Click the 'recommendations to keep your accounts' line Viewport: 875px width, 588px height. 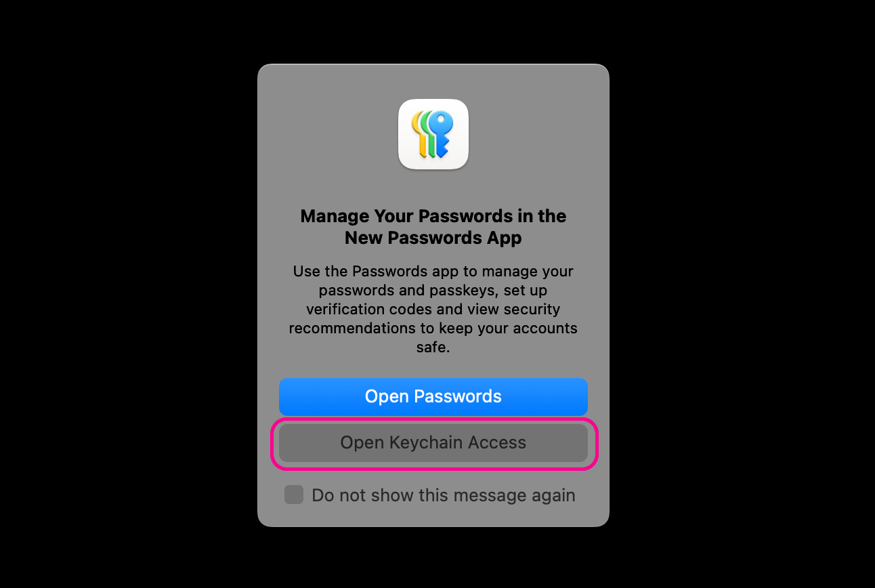tap(433, 329)
